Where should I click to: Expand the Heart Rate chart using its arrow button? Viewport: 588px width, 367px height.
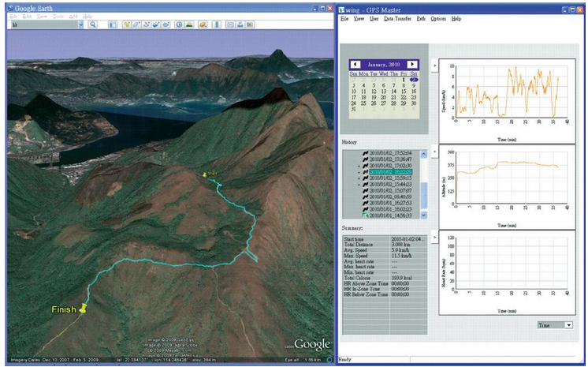434,237
